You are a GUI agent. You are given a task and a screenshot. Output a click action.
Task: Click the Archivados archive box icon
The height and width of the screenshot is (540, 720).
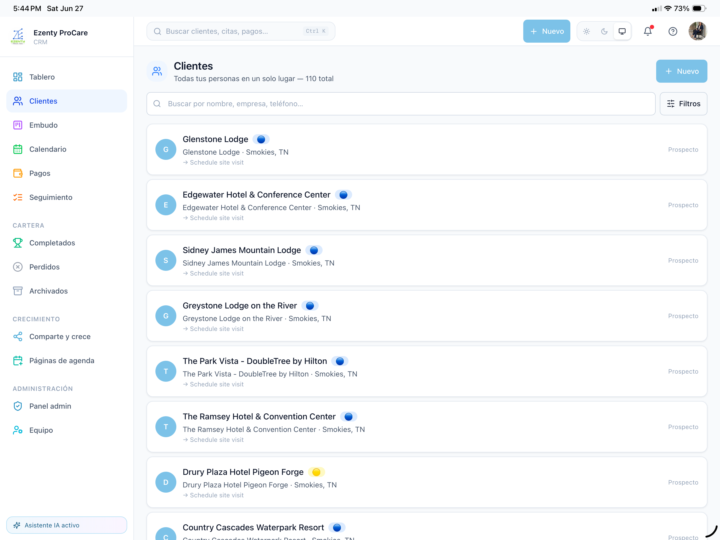pos(17,291)
